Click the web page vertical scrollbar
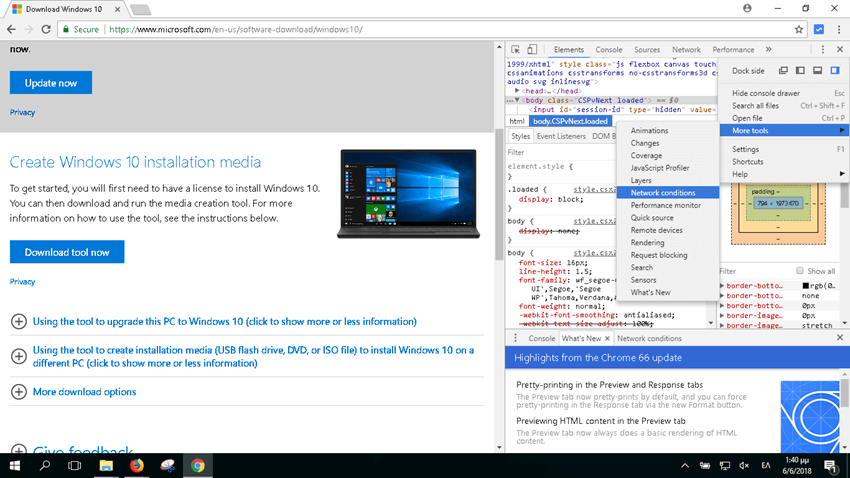 tap(499, 195)
